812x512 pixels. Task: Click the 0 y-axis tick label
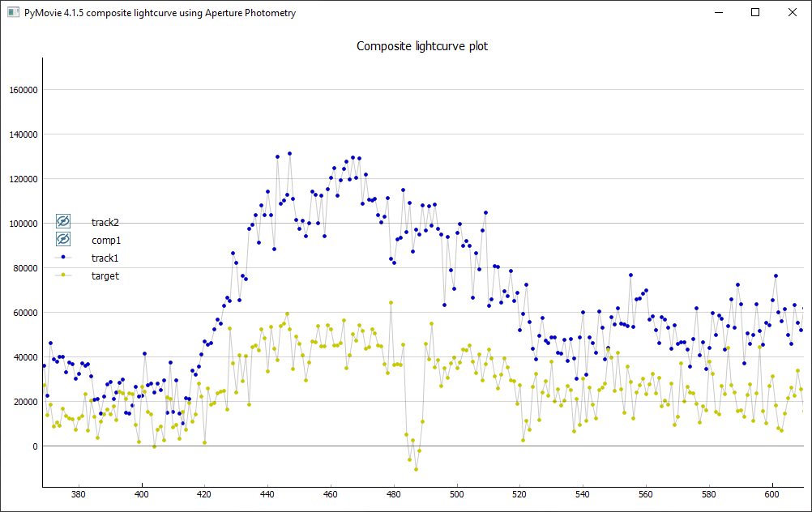coord(35,446)
